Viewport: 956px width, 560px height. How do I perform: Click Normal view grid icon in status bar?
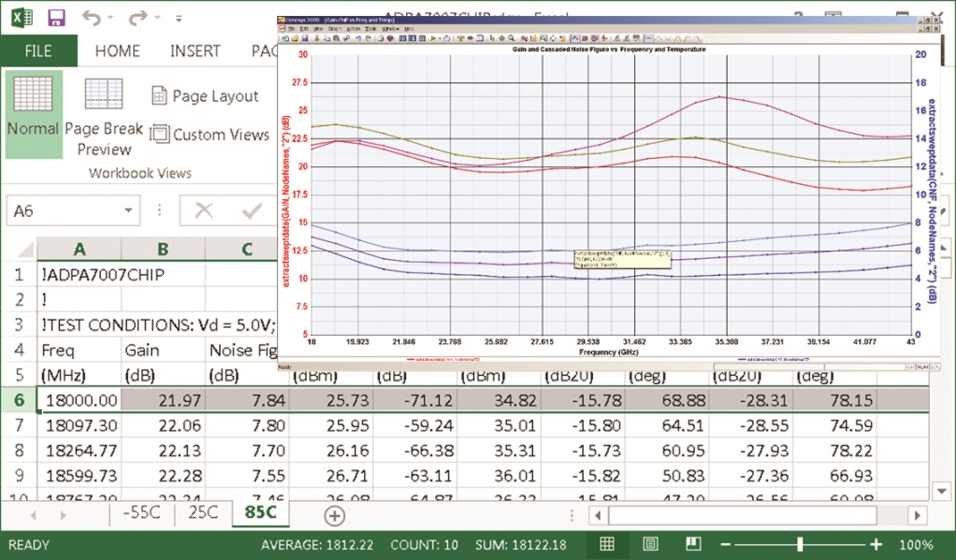[607, 544]
